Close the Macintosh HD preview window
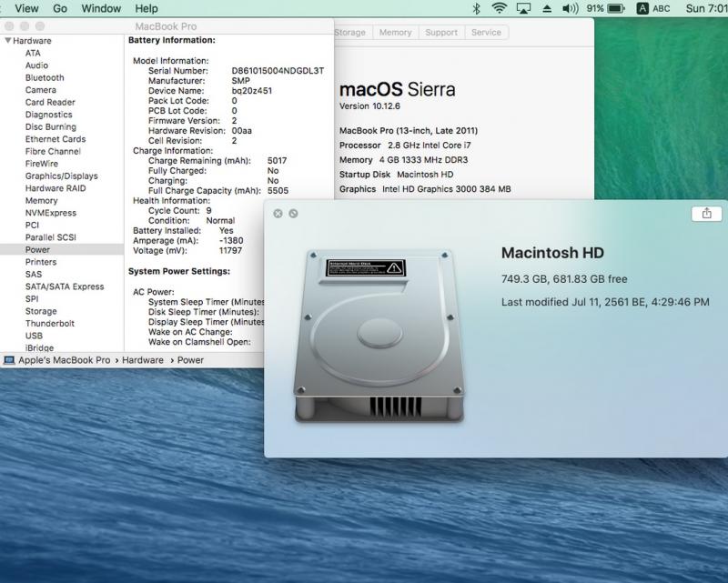The width and height of the screenshot is (728, 583). tap(278, 213)
